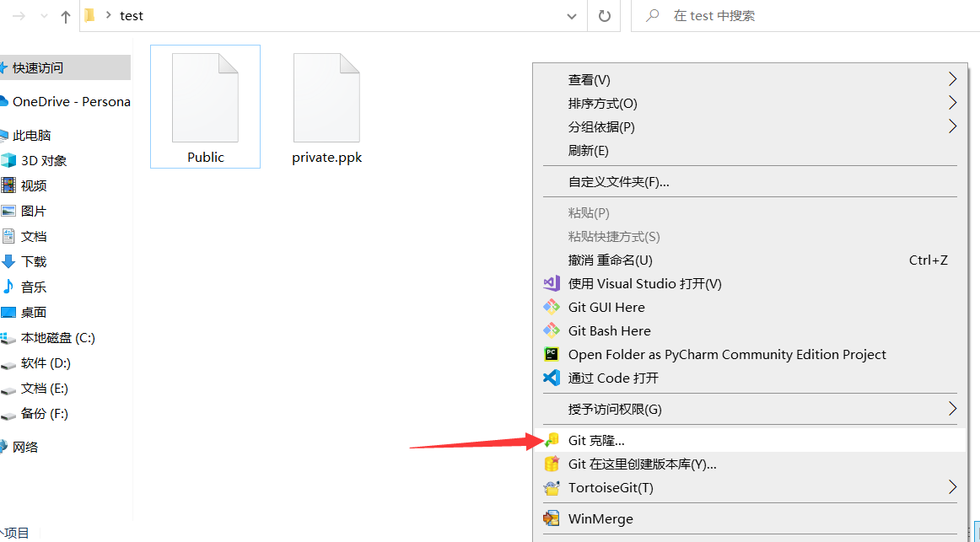Click the VS Code 通过 Code 打开 icon
Viewport: 980px width, 542px height.
coord(552,378)
